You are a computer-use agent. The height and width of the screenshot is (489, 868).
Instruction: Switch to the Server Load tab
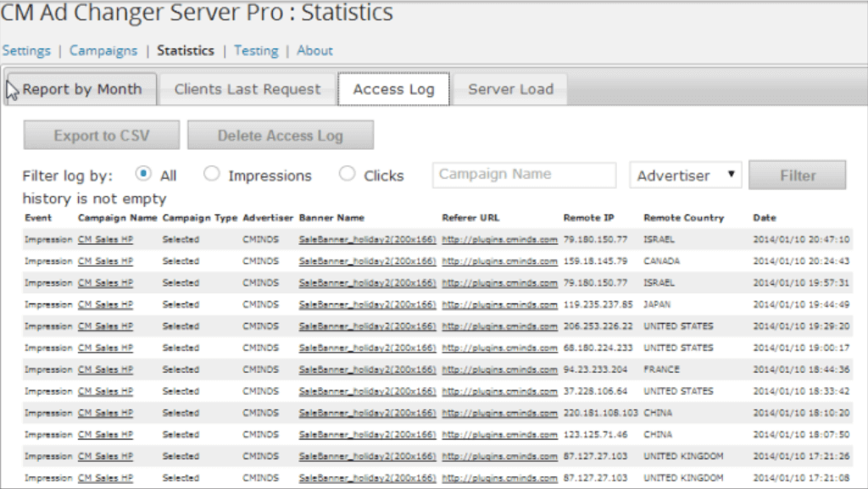510,89
